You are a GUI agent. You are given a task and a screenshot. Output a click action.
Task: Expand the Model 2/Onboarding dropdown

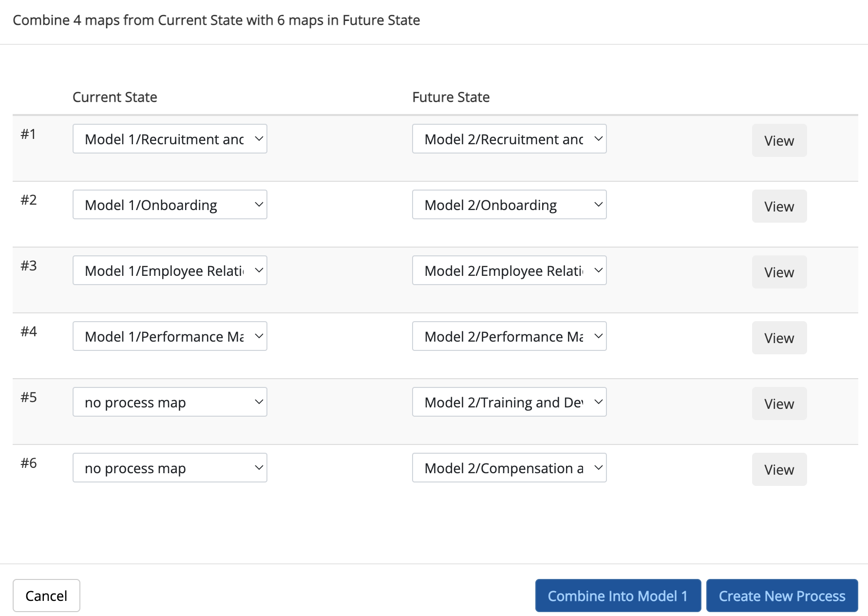(509, 205)
